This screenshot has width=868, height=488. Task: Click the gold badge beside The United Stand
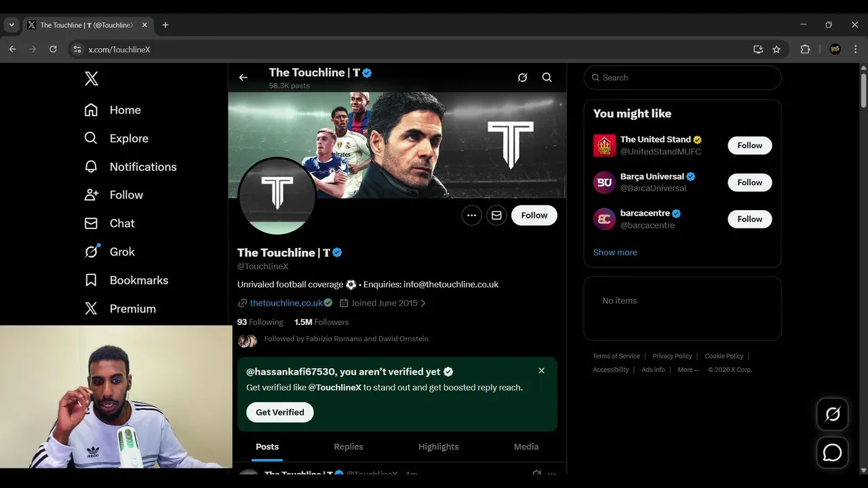tap(697, 140)
